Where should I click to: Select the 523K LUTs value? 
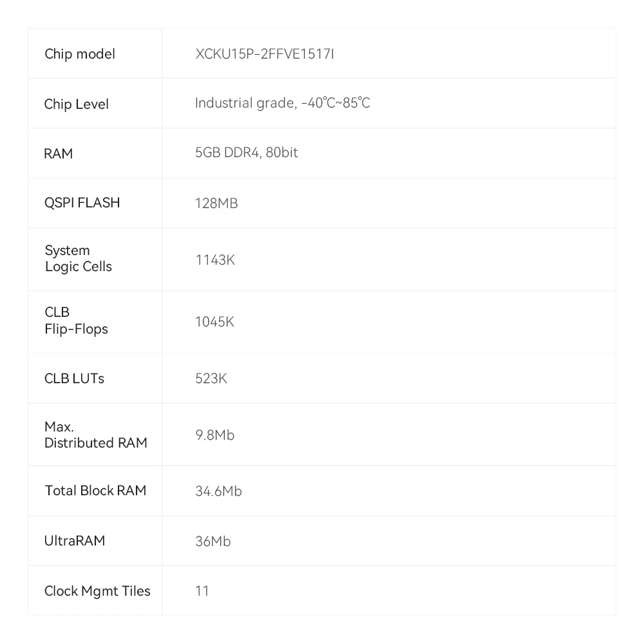pyautogui.click(x=211, y=379)
